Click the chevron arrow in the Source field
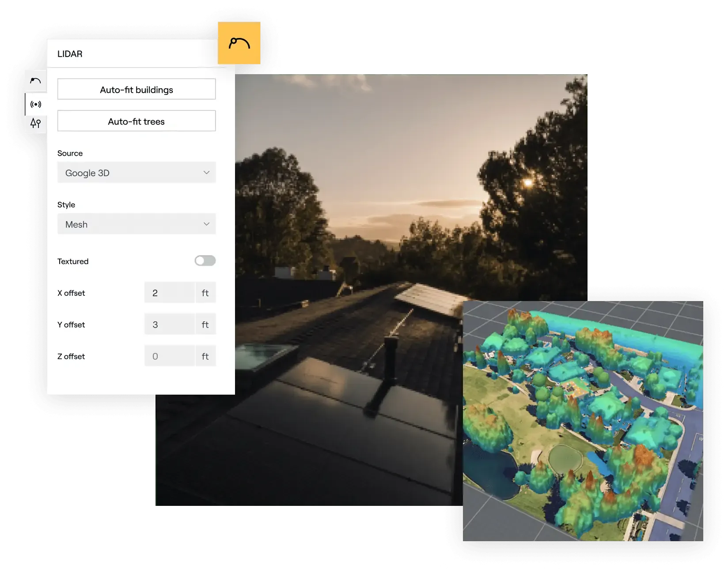Viewport: 728px width, 569px height. [x=206, y=173]
